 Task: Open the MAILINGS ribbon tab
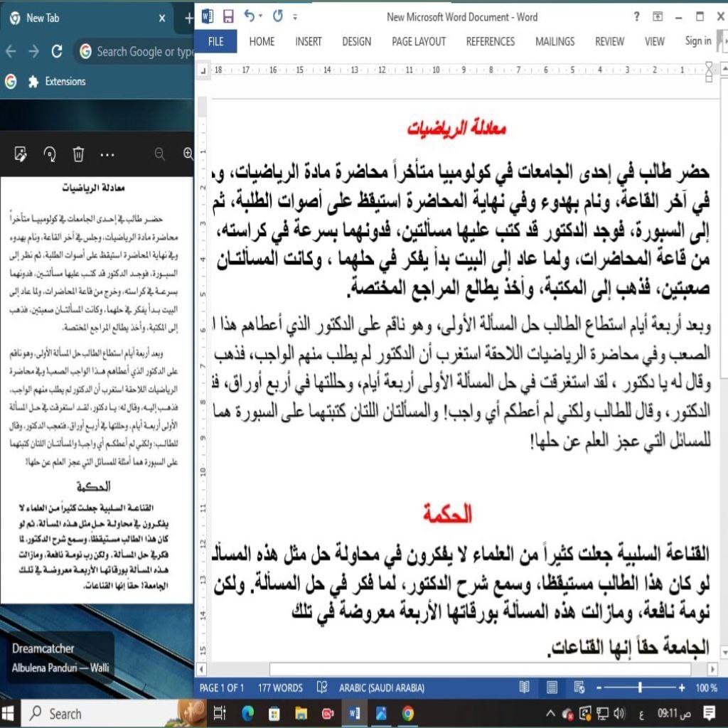pos(555,41)
